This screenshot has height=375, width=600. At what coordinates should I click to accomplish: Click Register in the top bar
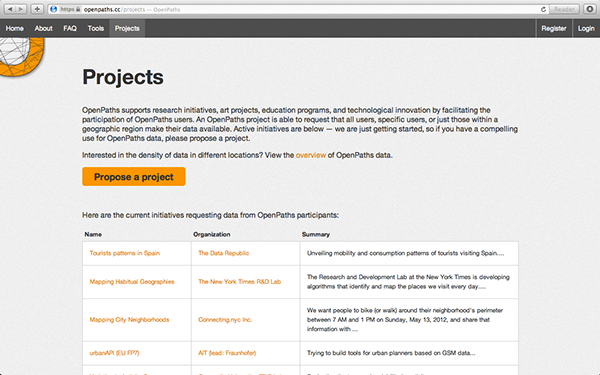pos(554,28)
